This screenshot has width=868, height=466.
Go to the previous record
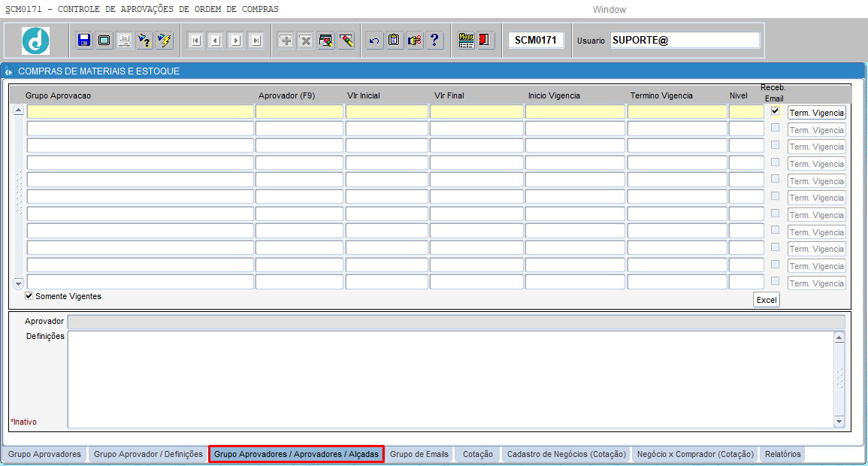click(216, 41)
